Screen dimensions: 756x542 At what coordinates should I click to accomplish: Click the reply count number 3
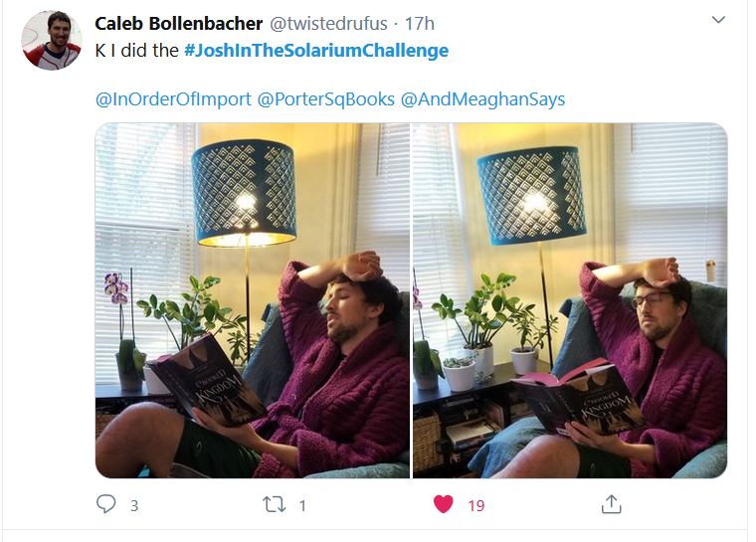(x=134, y=505)
